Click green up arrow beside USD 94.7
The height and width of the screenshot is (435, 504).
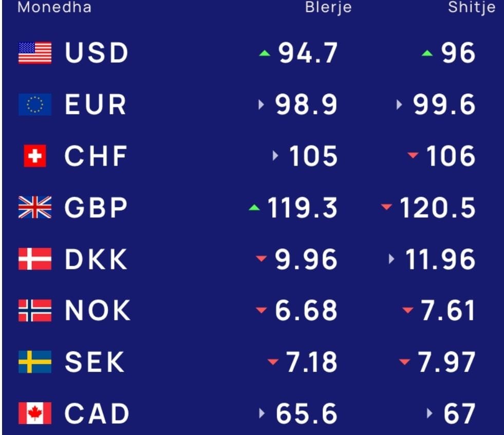pos(265,53)
